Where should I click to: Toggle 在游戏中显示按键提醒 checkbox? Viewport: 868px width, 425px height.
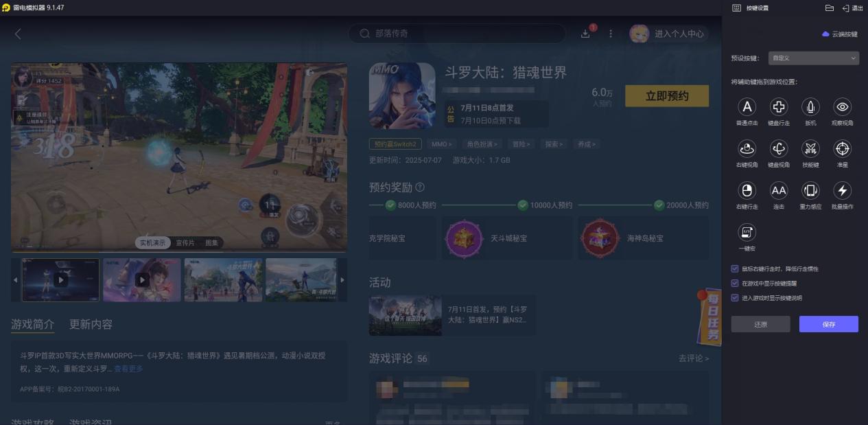(735, 284)
